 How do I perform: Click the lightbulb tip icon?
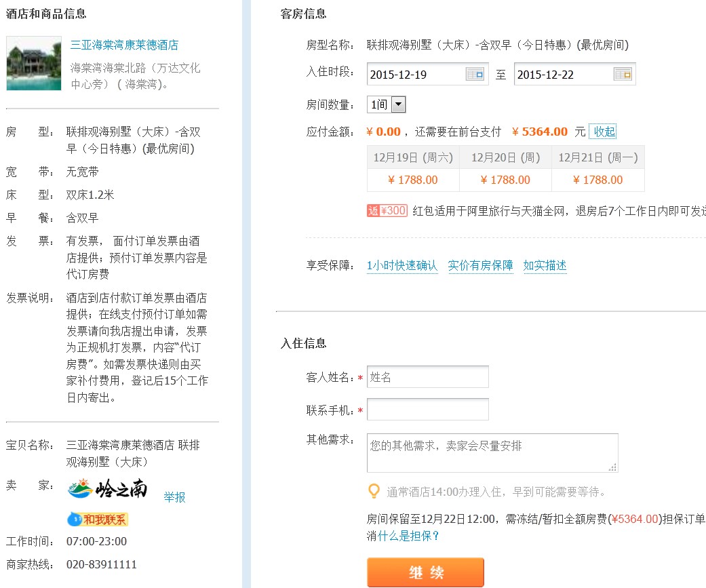[373, 491]
